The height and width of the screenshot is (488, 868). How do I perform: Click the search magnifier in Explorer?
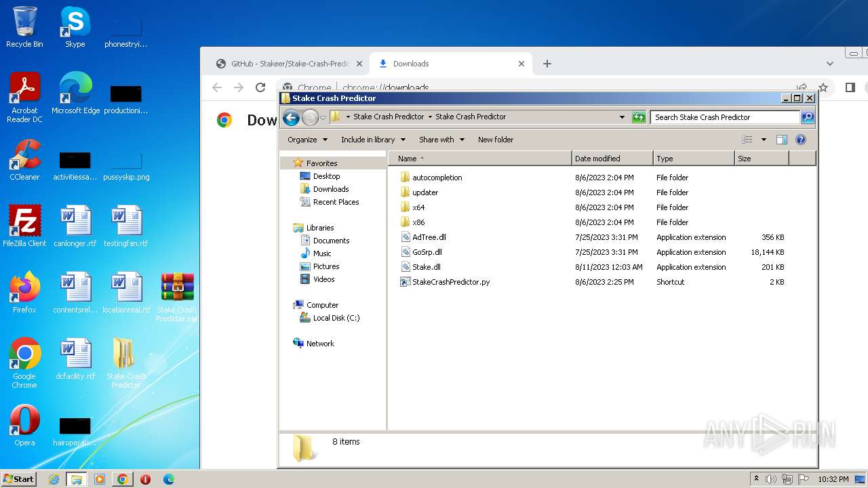(x=808, y=117)
